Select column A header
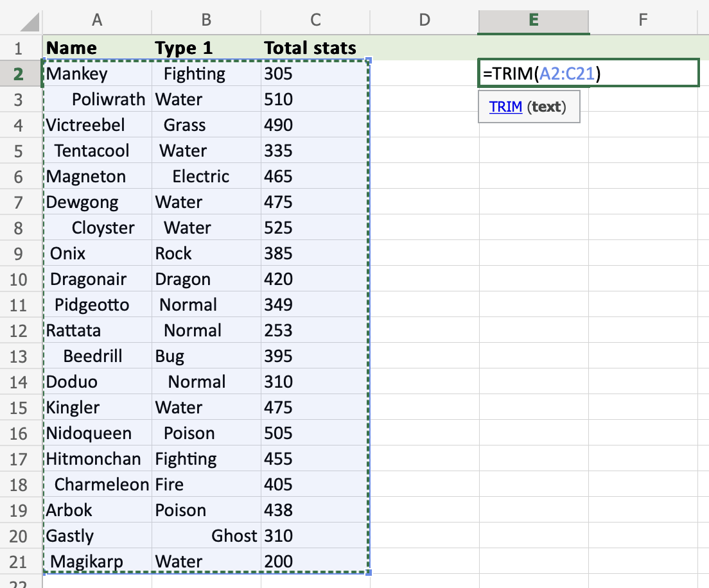 pos(97,21)
